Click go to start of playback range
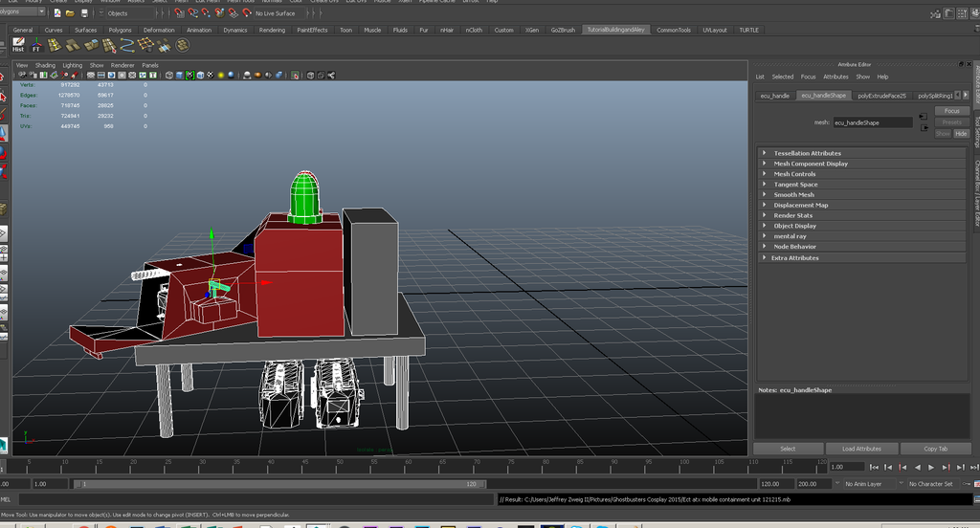The width and height of the screenshot is (980, 528). [x=874, y=467]
